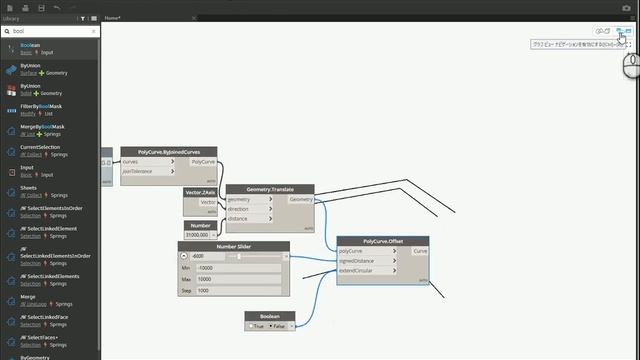This screenshot has height=360, width=640.
Task: Click the Redo toolbar icon
Action: tap(72, 8)
